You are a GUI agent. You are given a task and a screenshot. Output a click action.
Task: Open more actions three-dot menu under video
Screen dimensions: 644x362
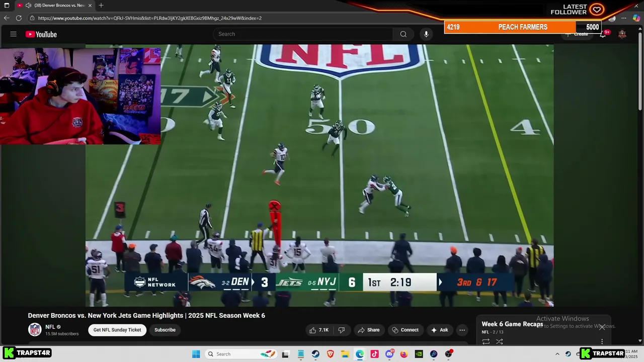(x=462, y=330)
